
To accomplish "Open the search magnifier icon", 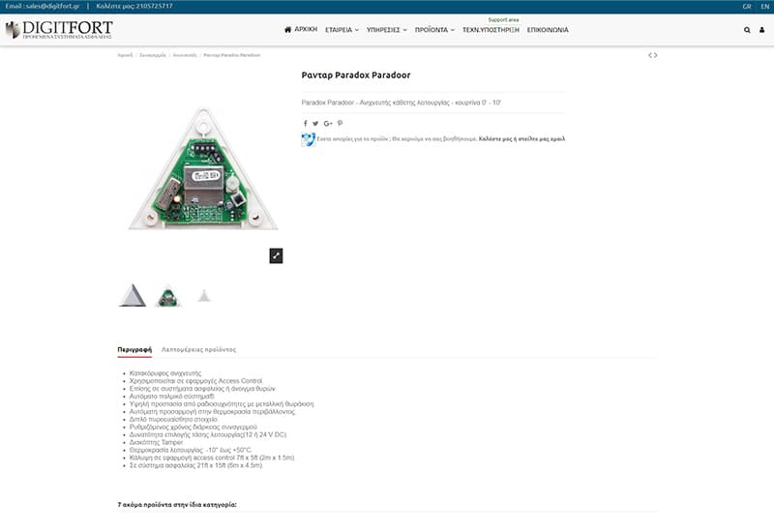I will 747,30.
